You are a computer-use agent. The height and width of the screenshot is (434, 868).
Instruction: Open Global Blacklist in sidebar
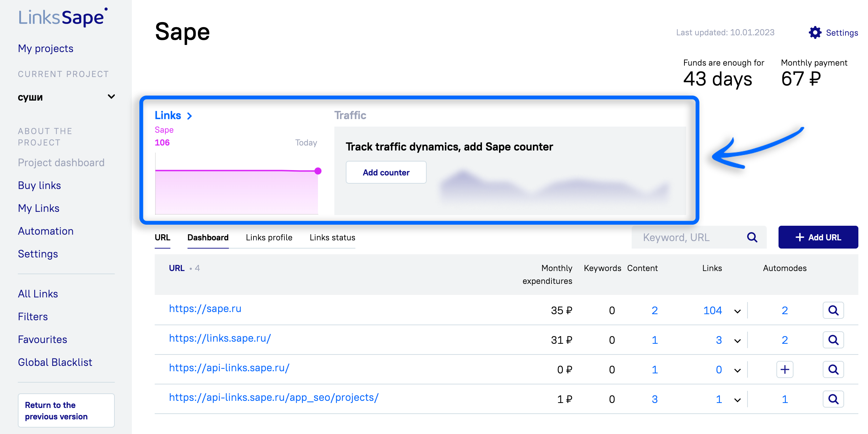point(55,362)
